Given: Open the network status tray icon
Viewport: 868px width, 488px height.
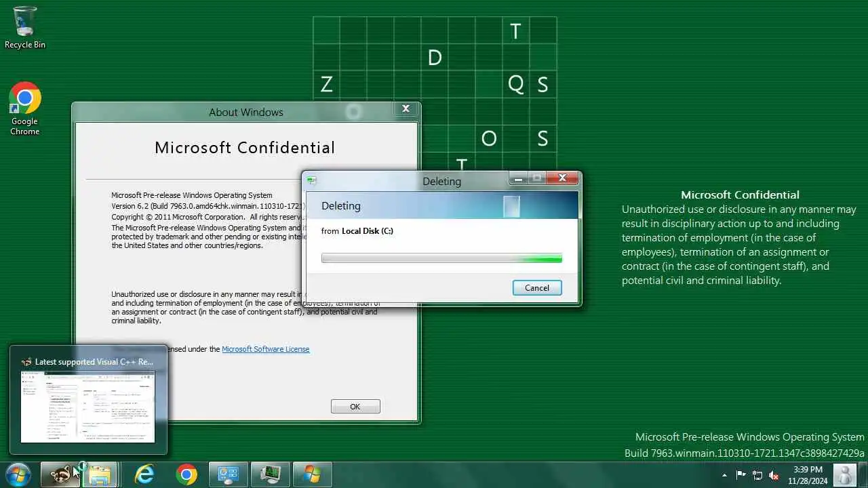Looking at the screenshot, I should (757, 475).
